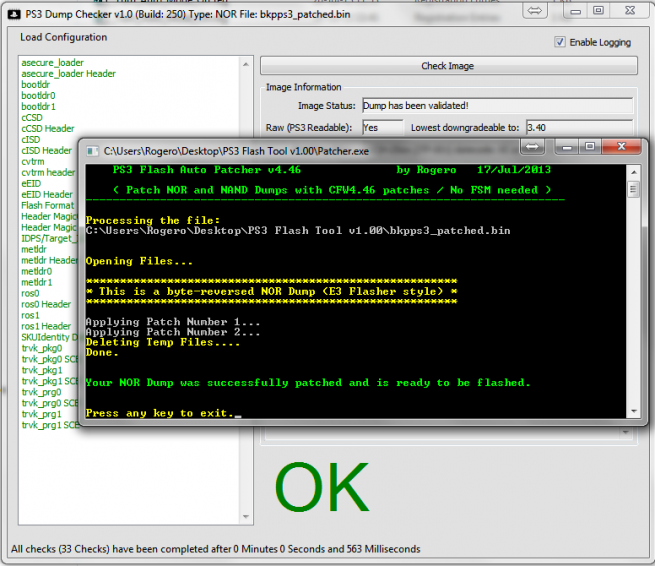Select trvk_pkg1 in the list
The width and height of the screenshot is (655, 566).
(42, 370)
